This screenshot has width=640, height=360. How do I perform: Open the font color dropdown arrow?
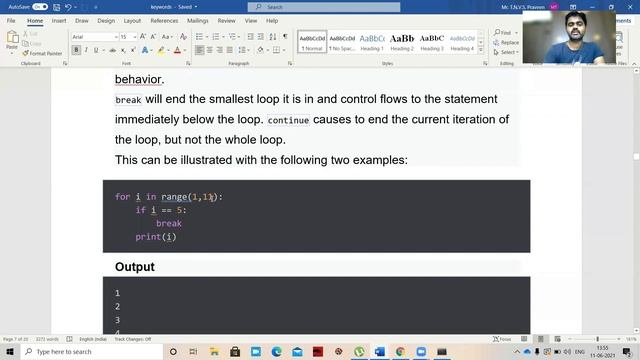184,50
